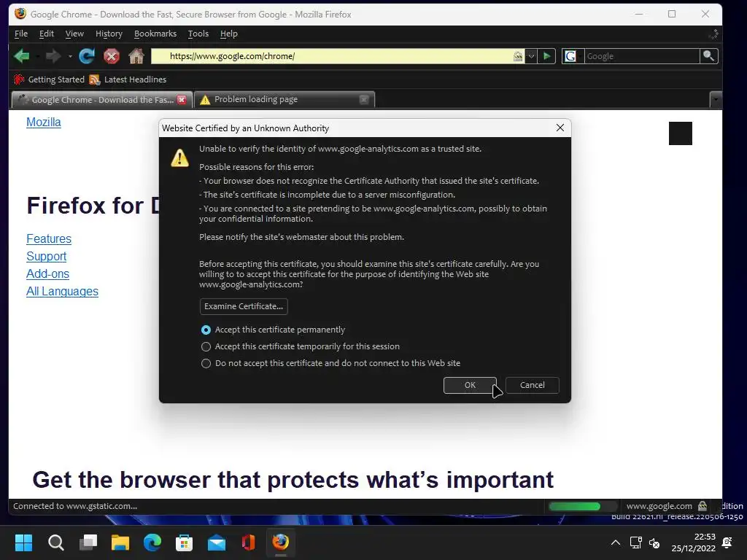Open the Home page icon
Image resolution: width=747 pixels, height=560 pixels.
tap(136, 56)
